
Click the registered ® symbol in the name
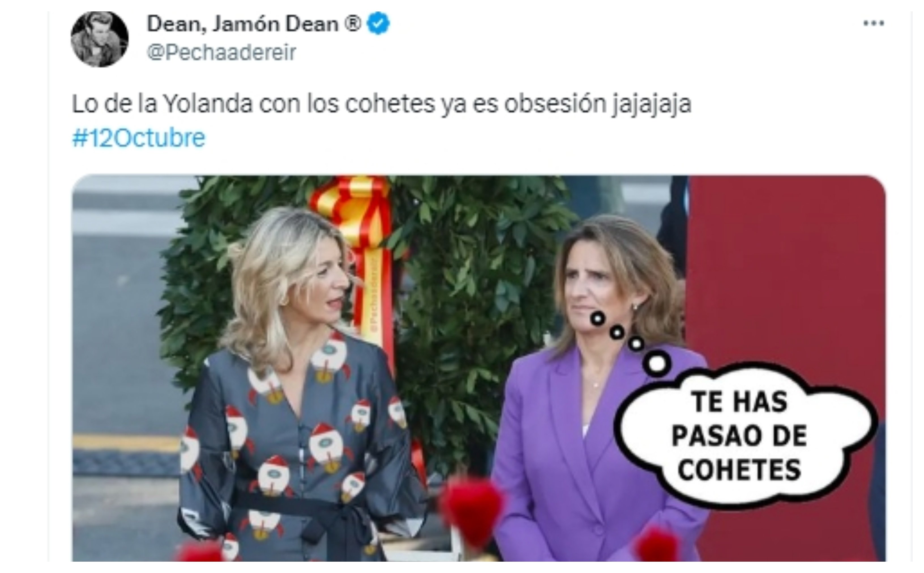pos(353,24)
